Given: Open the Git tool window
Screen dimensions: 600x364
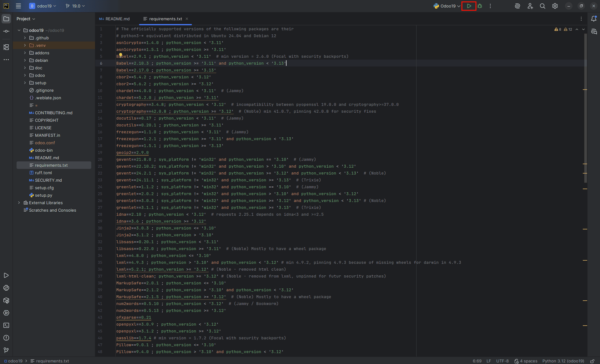Looking at the screenshot, I should [6, 350].
